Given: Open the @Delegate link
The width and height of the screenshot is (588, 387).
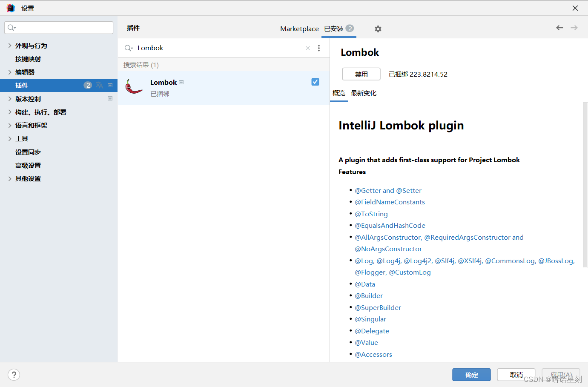Looking at the screenshot, I should [x=372, y=331].
